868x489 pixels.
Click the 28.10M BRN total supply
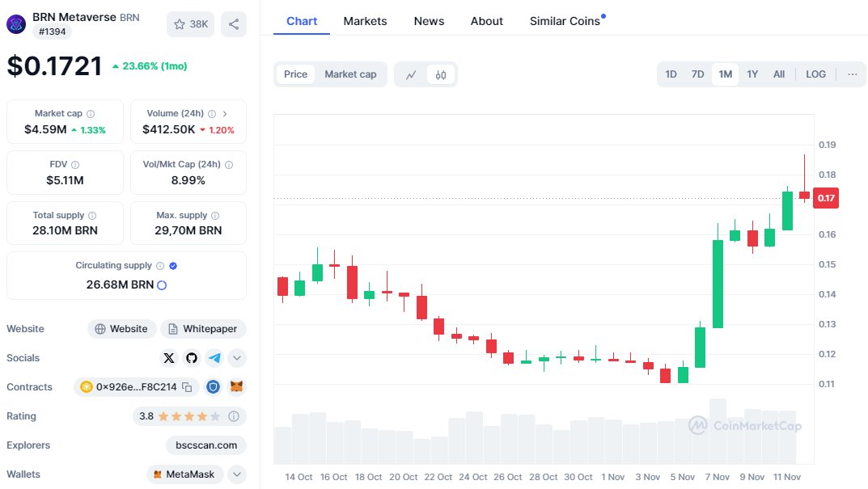(65, 230)
